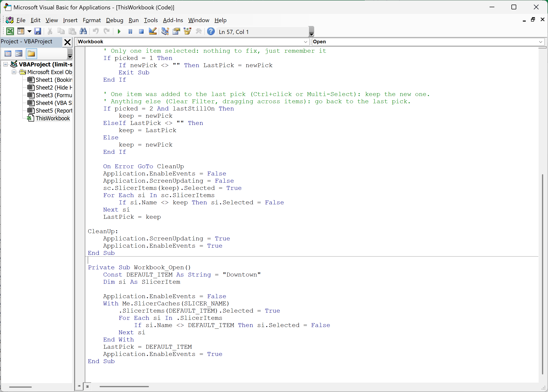Click the Find binoculars icon
Viewport: 548px width, 392px height.
83,31
